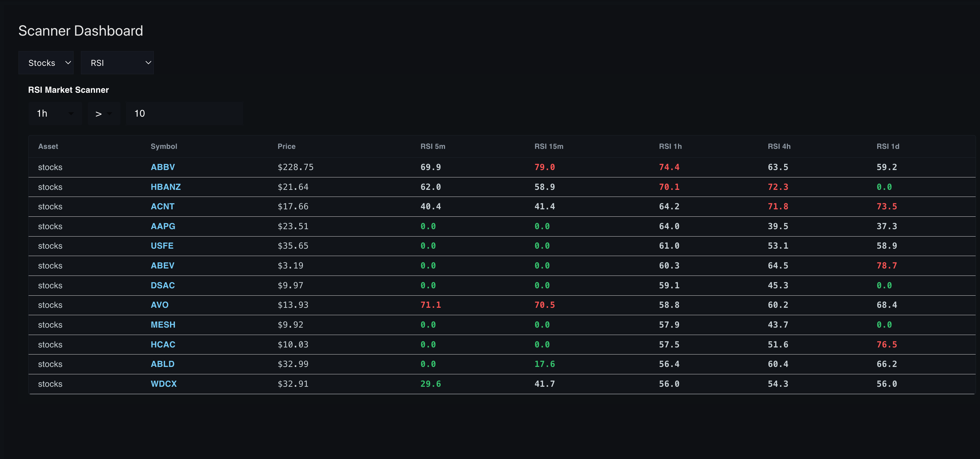Select the ACNT symbol link
The height and width of the screenshot is (459, 980).
point(163,206)
